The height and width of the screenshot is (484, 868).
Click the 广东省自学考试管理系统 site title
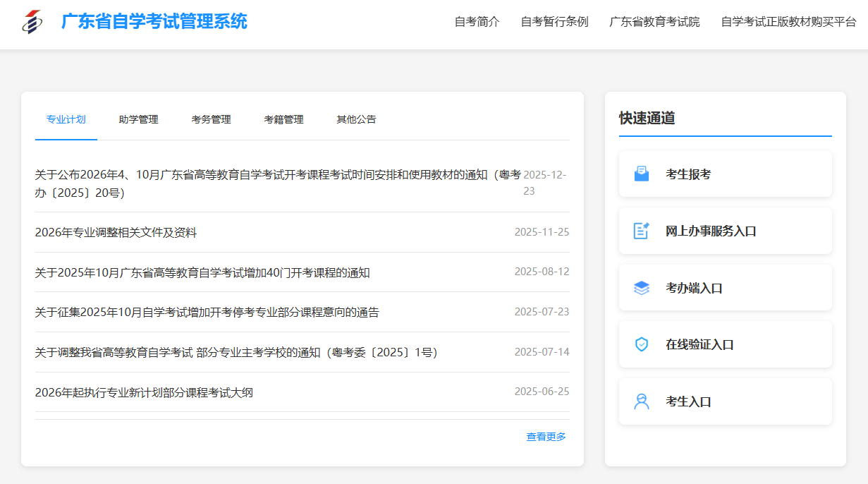(x=154, y=22)
